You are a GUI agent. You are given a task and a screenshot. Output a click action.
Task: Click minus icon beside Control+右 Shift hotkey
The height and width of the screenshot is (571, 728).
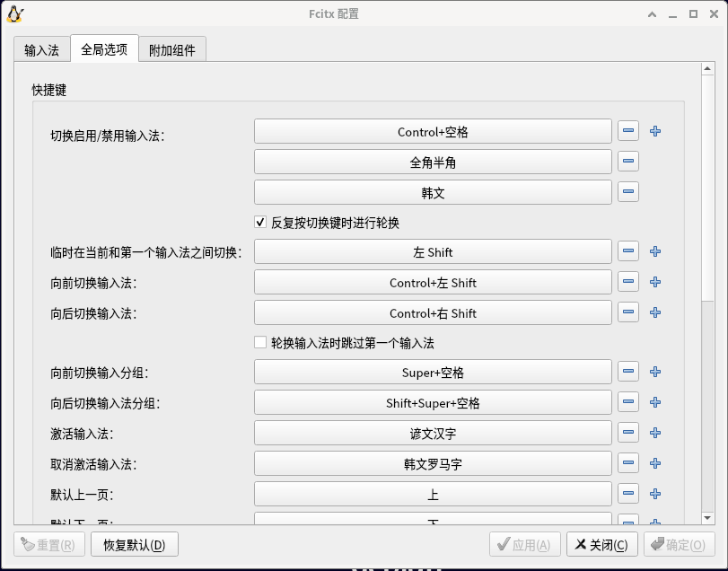coord(628,312)
